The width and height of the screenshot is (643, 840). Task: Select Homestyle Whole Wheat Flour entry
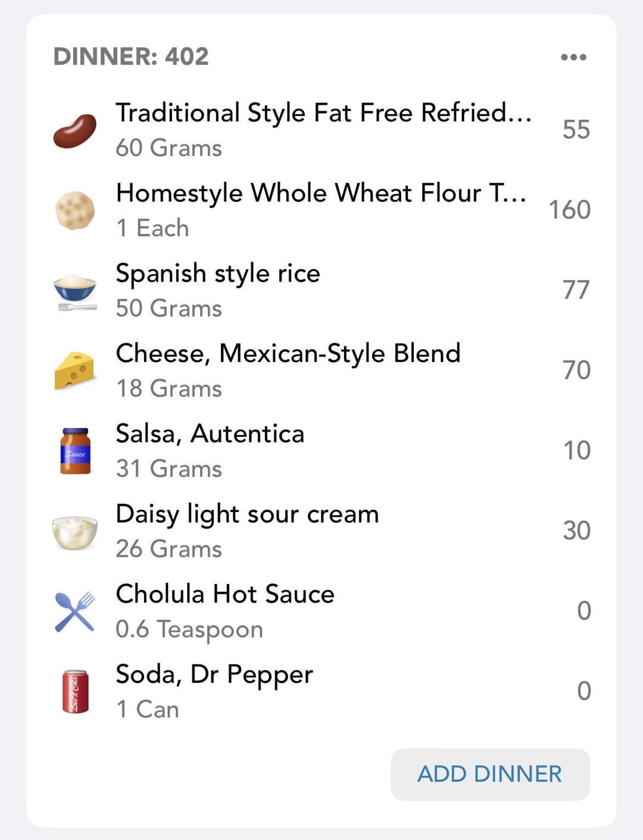(321, 210)
